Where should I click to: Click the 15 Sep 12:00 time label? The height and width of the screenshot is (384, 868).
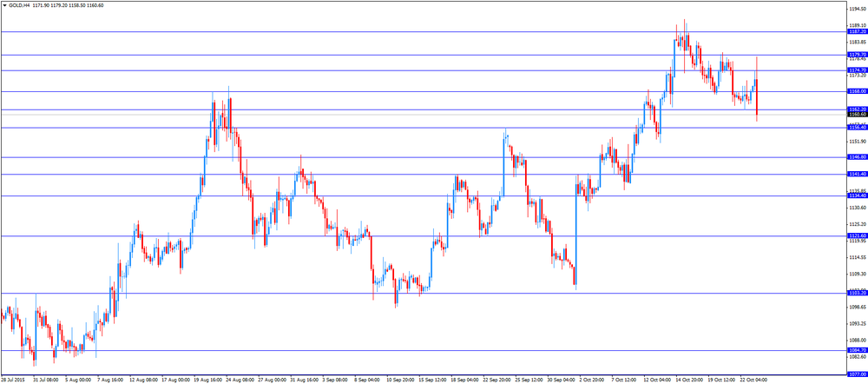(433, 381)
